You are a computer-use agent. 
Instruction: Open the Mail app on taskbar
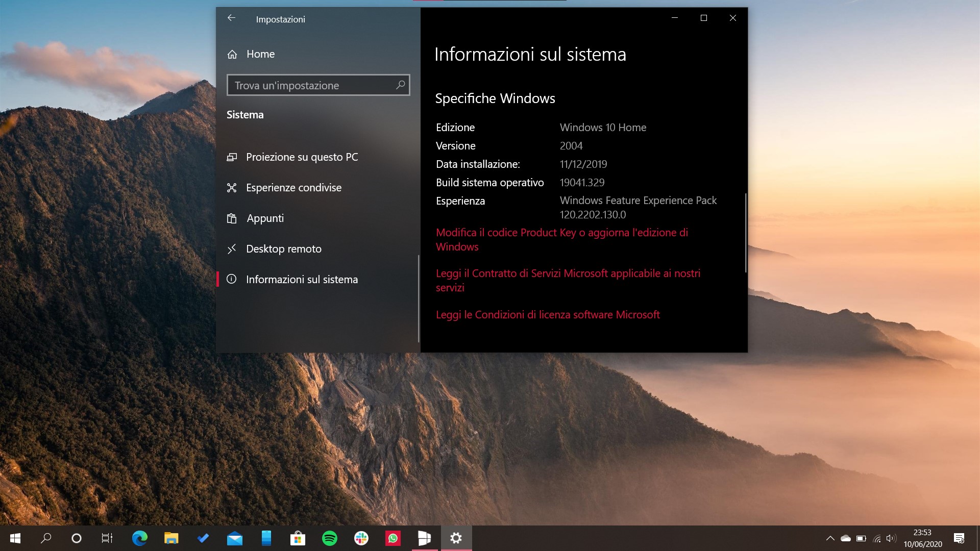(234, 538)
